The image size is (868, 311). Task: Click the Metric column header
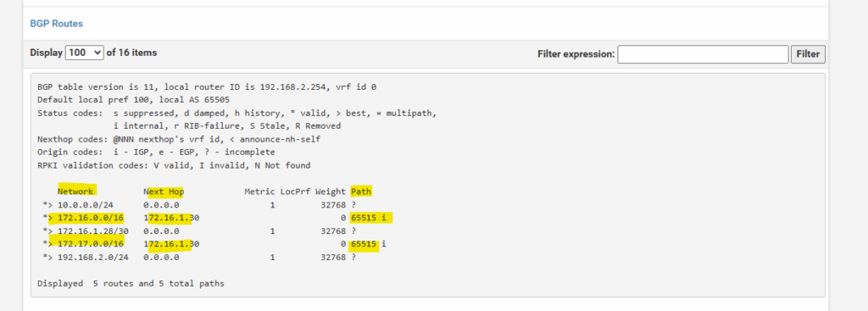pos(259,192)
